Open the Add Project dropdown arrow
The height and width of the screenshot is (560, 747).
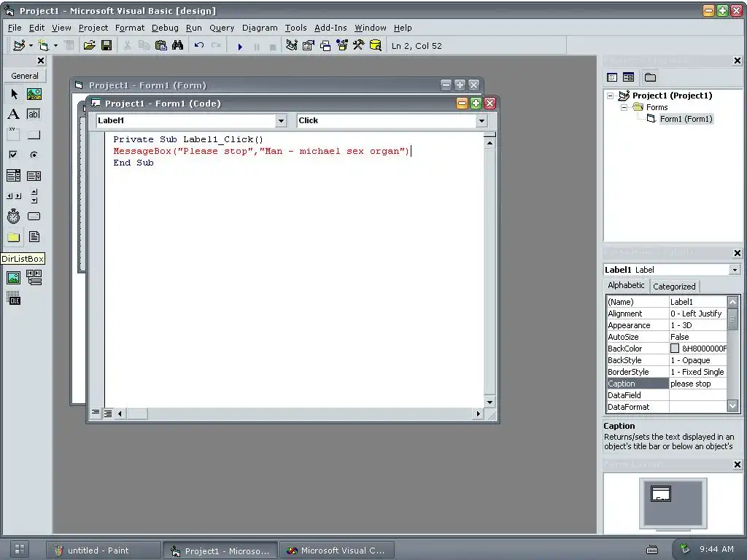[31, 46]
